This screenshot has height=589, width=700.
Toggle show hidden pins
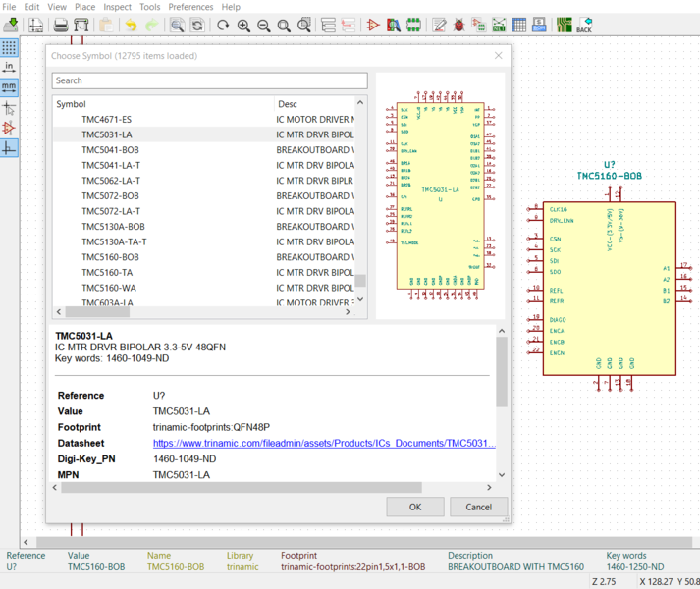pyautogui.click(x=9, y=129)
